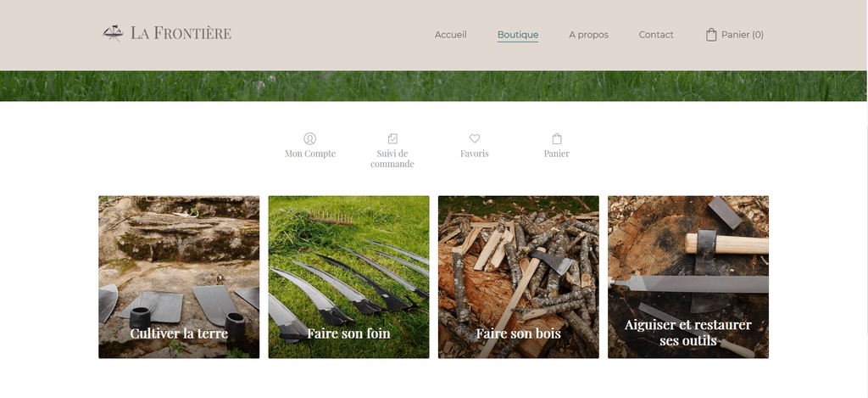Go to the Accueil menu item
This screenshot has width=868, height=398.
(451, 35)
